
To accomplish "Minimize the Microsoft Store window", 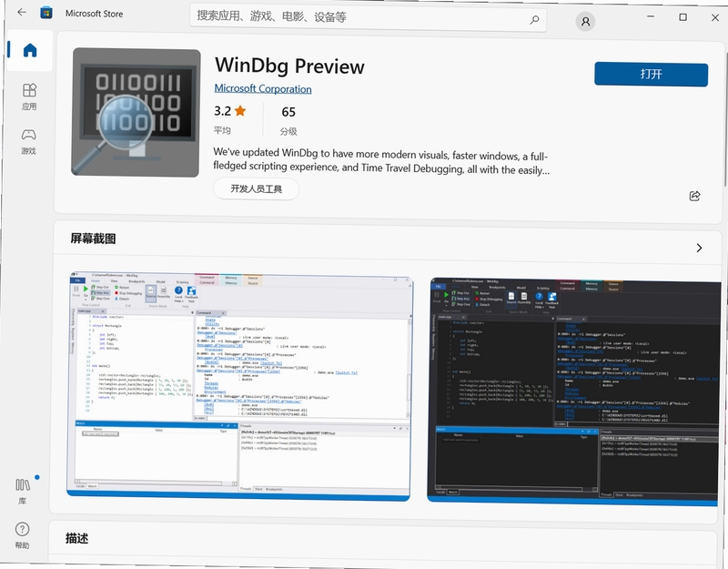I will click(x=651, y=16).
